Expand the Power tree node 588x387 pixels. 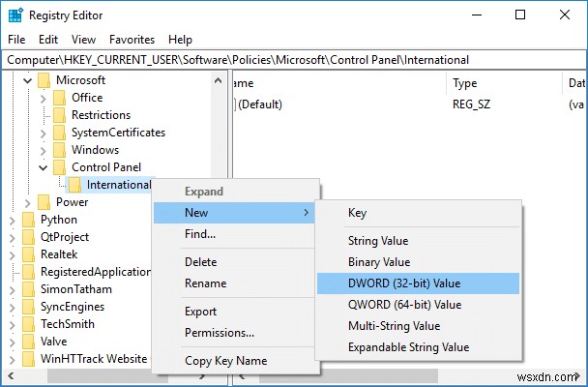26,202
